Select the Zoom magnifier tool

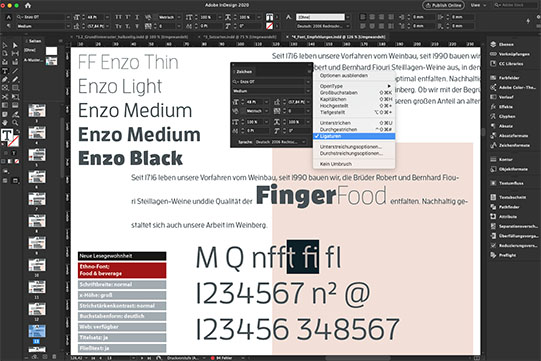click(x=15, y=123)
